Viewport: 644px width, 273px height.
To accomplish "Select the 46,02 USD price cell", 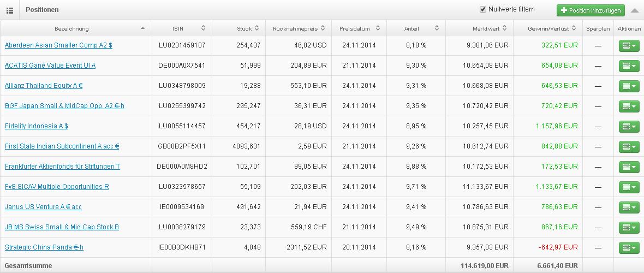I will point(299,45).
